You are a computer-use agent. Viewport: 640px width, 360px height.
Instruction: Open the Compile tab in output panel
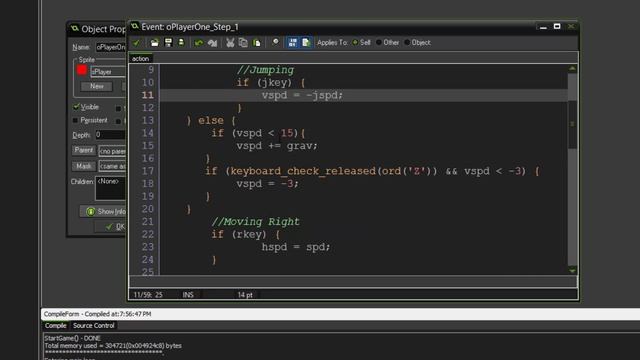56,325
